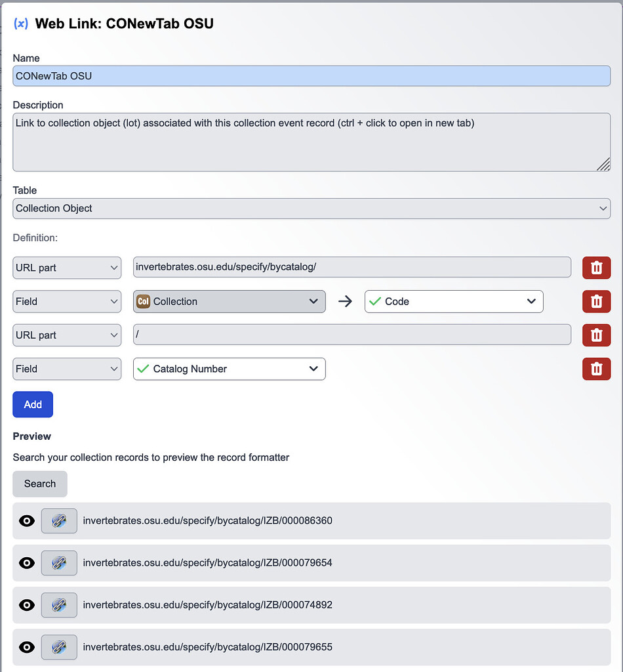Delete the slash URL part row
The height and width of the screenshot is (672, 623).
point(596,335)
